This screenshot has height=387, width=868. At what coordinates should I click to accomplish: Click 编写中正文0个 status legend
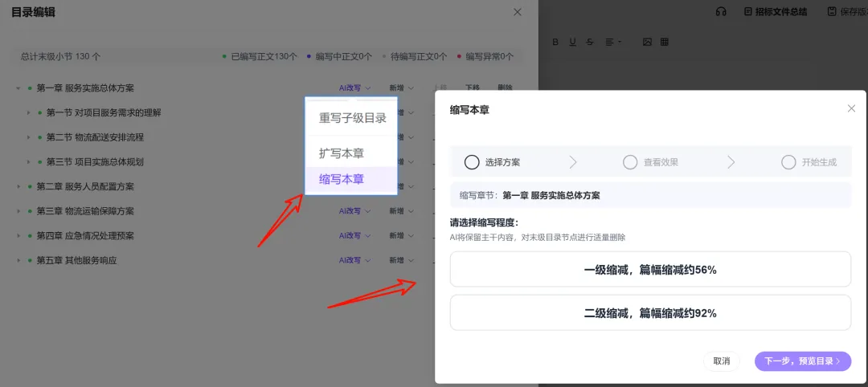click(x=339, y=56)
